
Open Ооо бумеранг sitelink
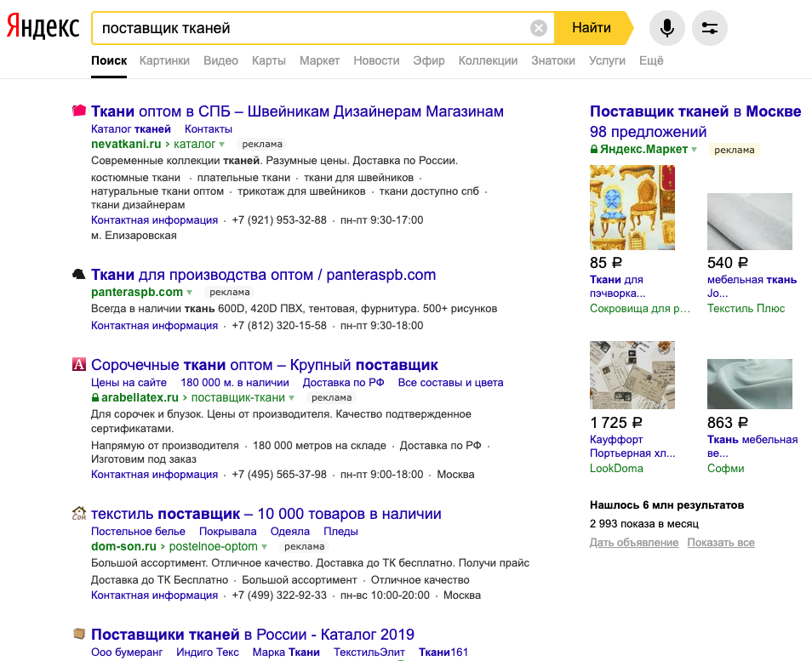(x=127, y=652)
